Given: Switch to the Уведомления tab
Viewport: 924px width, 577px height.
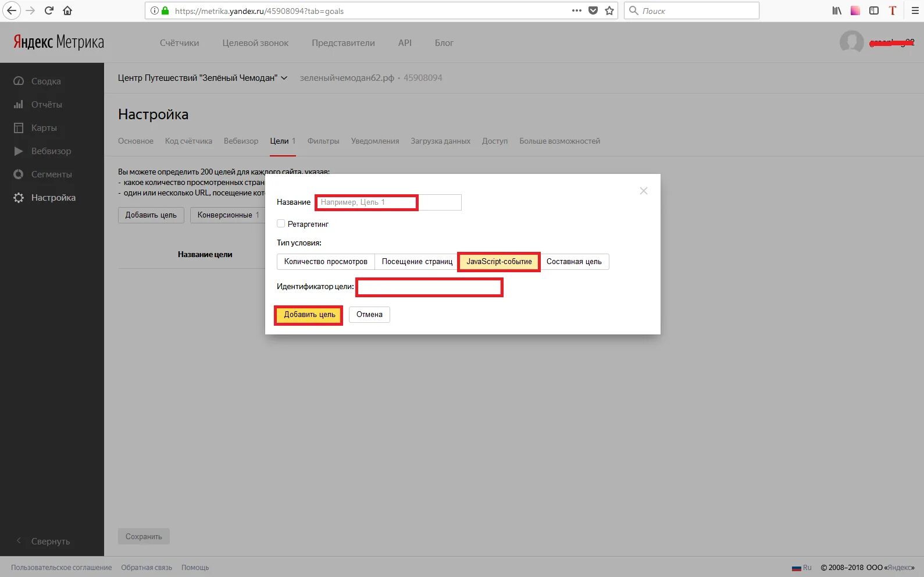Looking at the screenshot, I should [375, 141].
